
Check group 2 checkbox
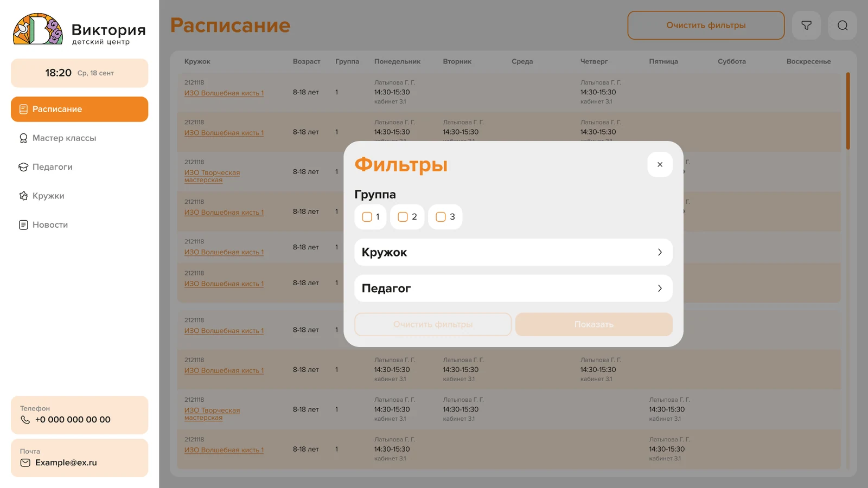[403, 217]
